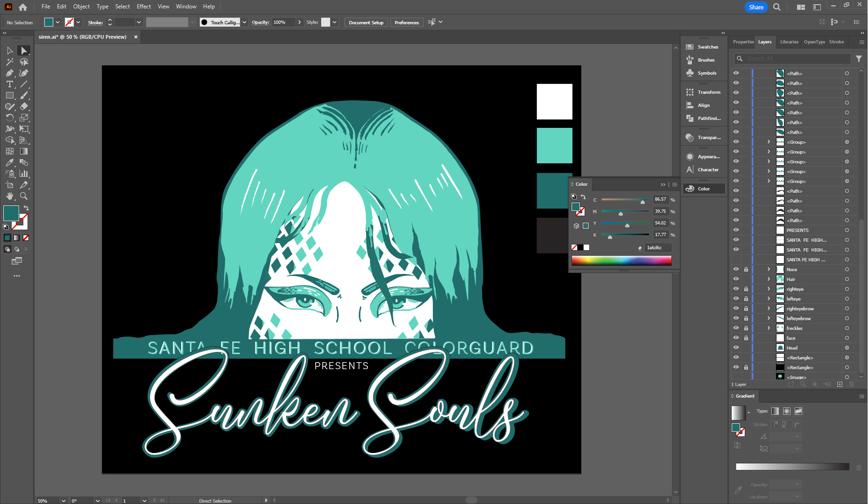Select the Column Graph tool
Screen dimensions: 868x504
pos(24,174)
